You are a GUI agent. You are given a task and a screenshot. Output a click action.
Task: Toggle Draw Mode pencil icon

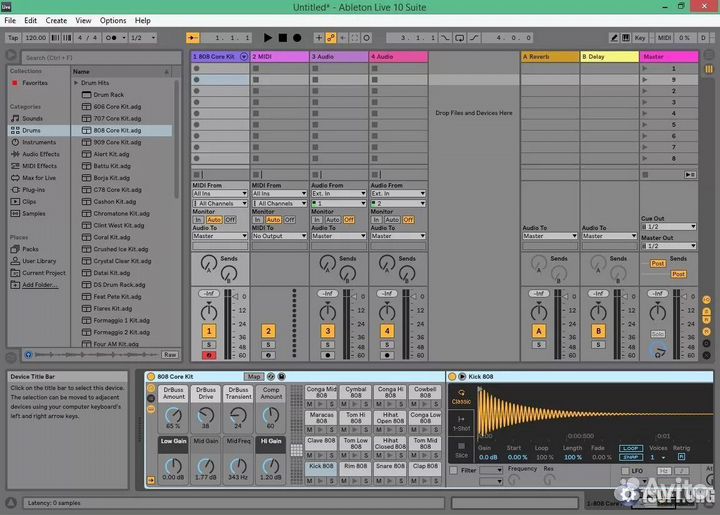[x=614, y=38]
